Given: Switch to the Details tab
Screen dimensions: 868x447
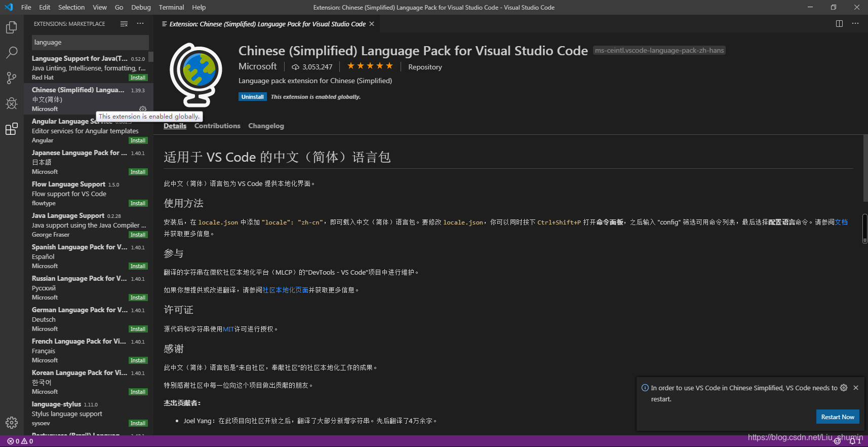Looking at the screenshot, I should tap(175, 126).
